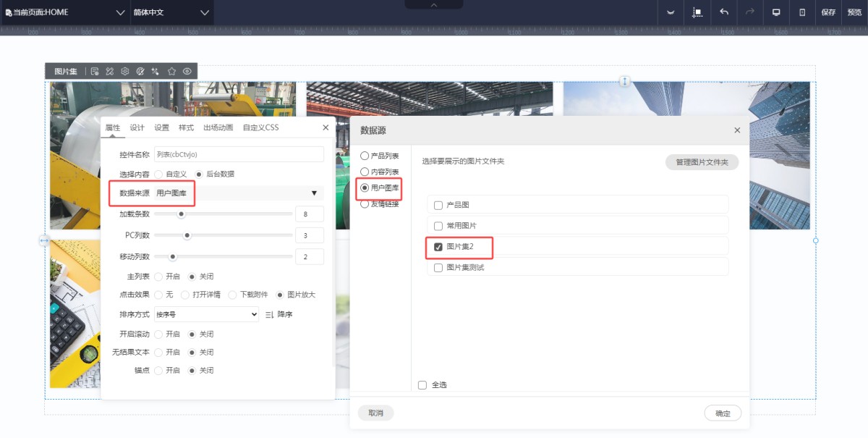Switch to the 属性 tab
This screenshot has height=438, width=868.
click(113, 127)
